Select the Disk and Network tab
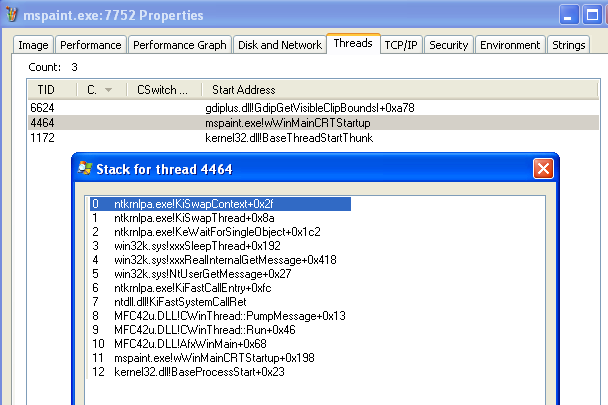The image size is (608, 405). point(280,45)
